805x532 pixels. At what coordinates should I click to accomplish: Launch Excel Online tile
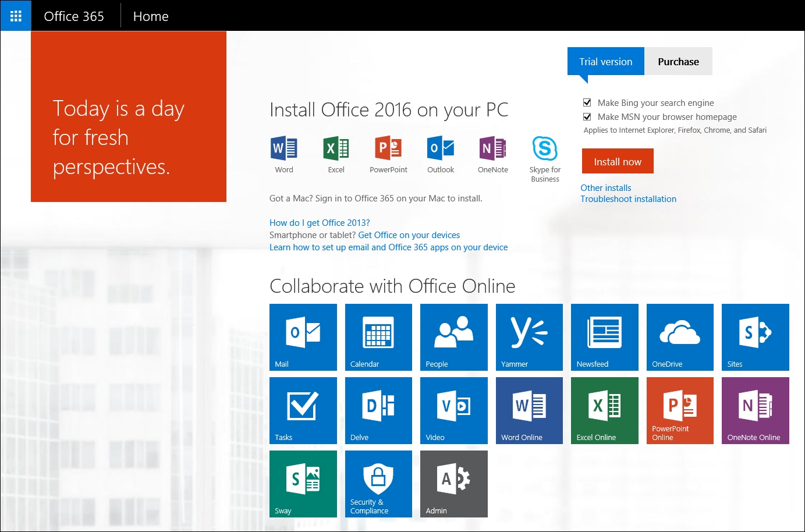(605, 410)
